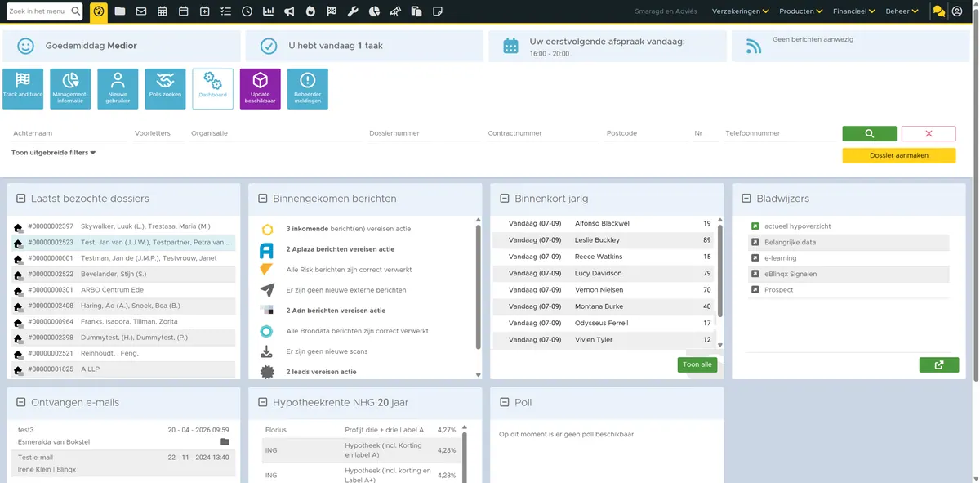Open the Verzekeringen menu
Screen dimensions: 980x483
[741, 11]
